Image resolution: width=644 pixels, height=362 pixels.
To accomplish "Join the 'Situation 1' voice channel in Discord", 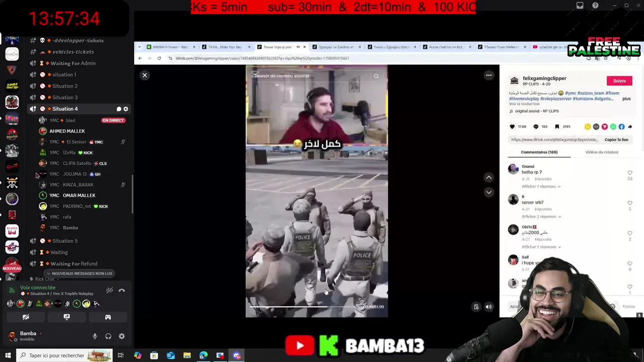I will click(64, 74).
